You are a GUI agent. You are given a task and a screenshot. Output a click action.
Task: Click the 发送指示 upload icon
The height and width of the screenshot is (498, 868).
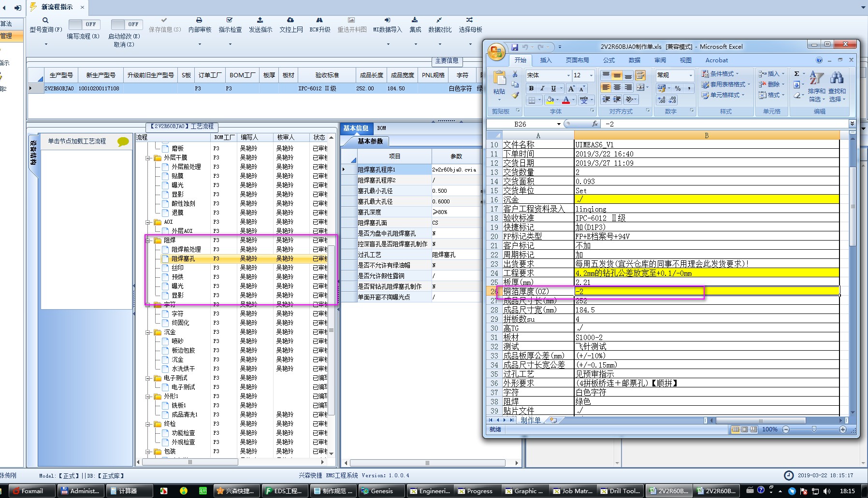[260, 20]
